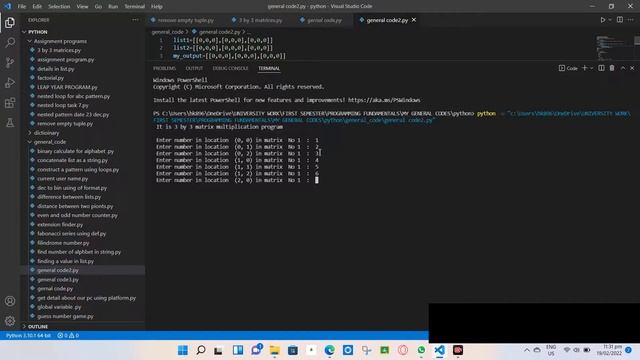Open the Edit menu
Image resolution: width=640 pixels, height=360 pixels.
[37, 6]
